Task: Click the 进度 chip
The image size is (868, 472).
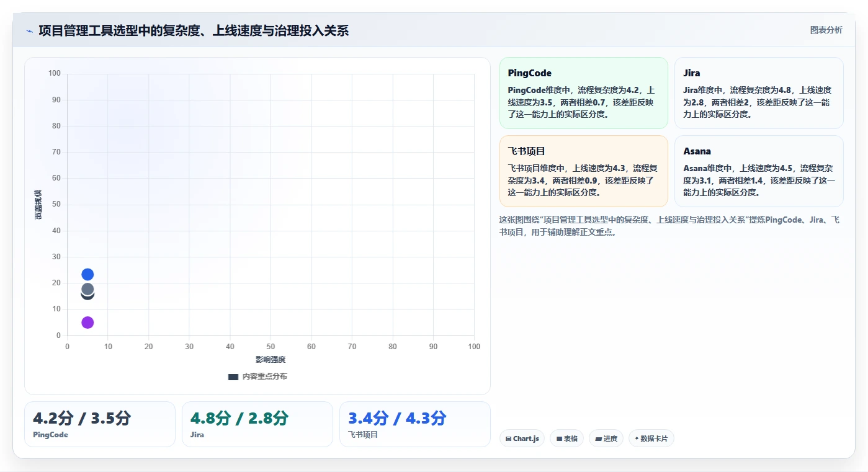Action: click(x=606, y=439)
